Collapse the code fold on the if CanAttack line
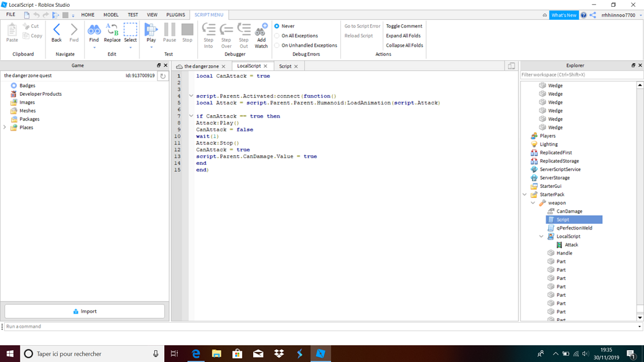 (x=191, y=116)
